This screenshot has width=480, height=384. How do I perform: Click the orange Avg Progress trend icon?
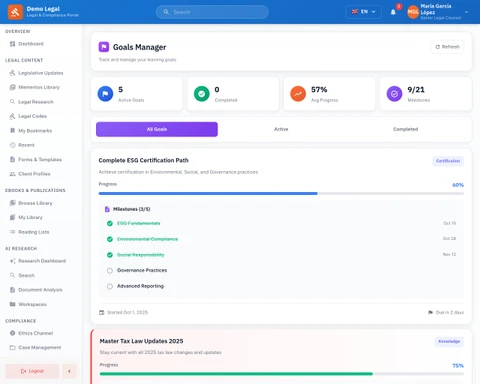298,94
